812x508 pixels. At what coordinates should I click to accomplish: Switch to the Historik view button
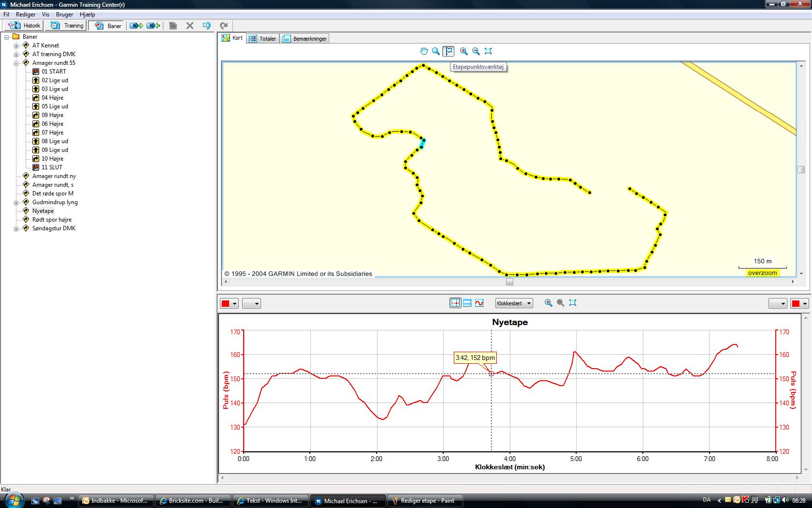(x=25, y=26)
